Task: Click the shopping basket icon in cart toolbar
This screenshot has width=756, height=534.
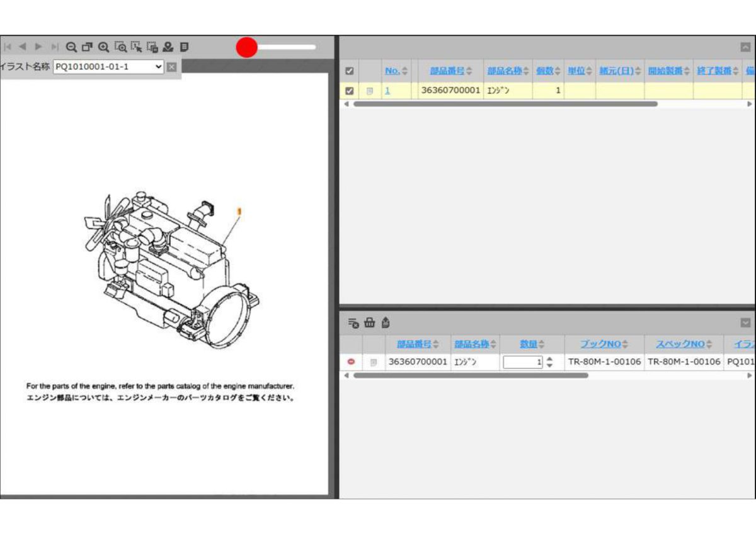Action: (x=370, y=323)
